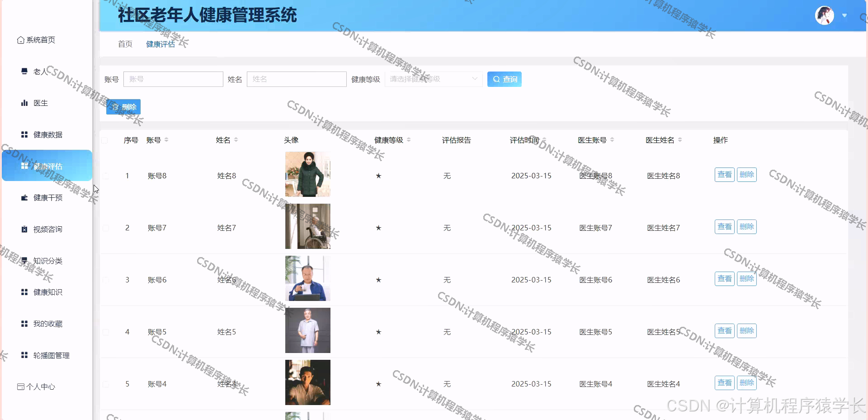Click the icon beside 知识分类
Viewport: 868px width, 420px height.
(x=24, y=261)
